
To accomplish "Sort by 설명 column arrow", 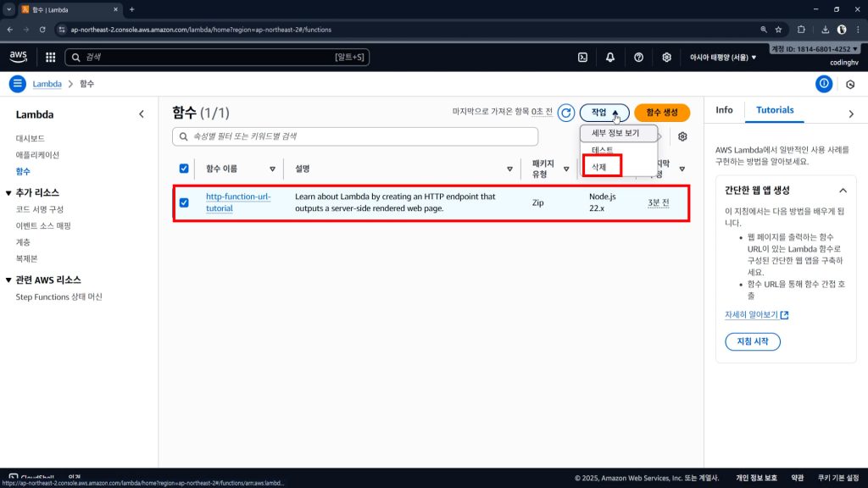I will tap(509, 169).
